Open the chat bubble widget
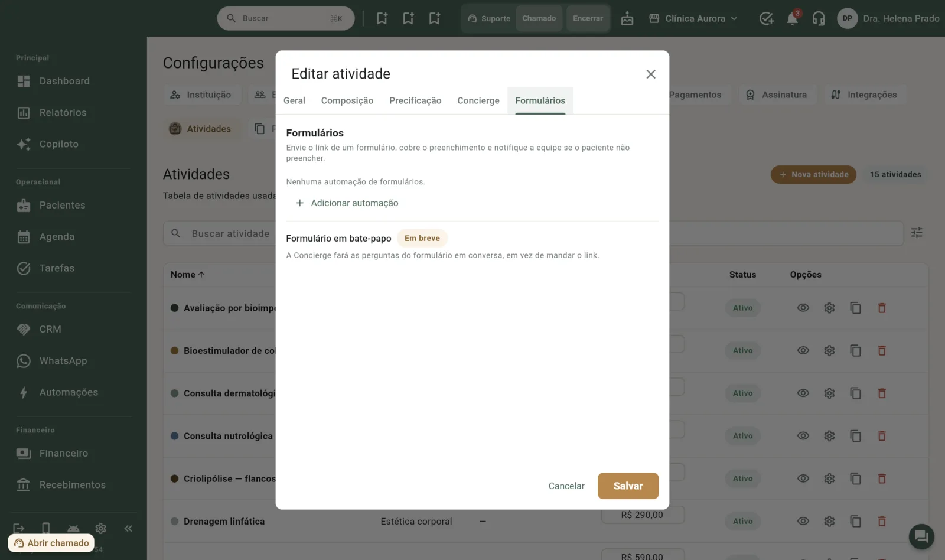The height and width of the screenshot is (560, 945). coord(921,536)
